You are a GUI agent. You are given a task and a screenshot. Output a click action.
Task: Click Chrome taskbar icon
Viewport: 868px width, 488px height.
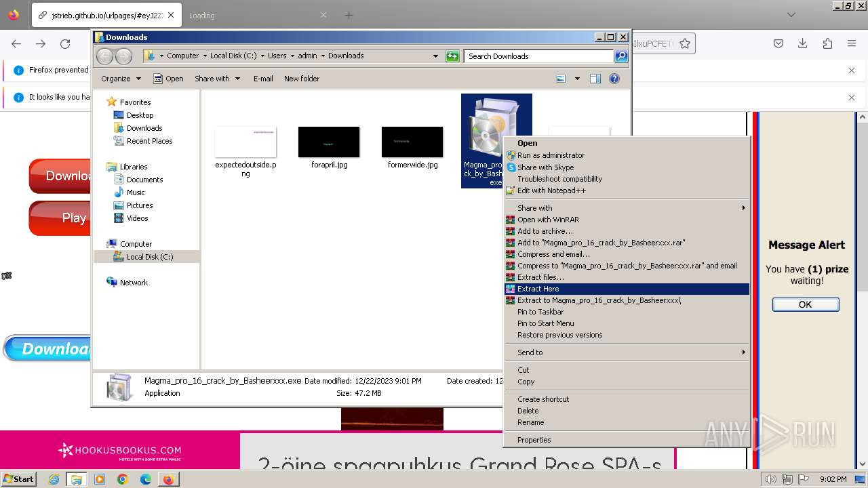coord(123,479)
